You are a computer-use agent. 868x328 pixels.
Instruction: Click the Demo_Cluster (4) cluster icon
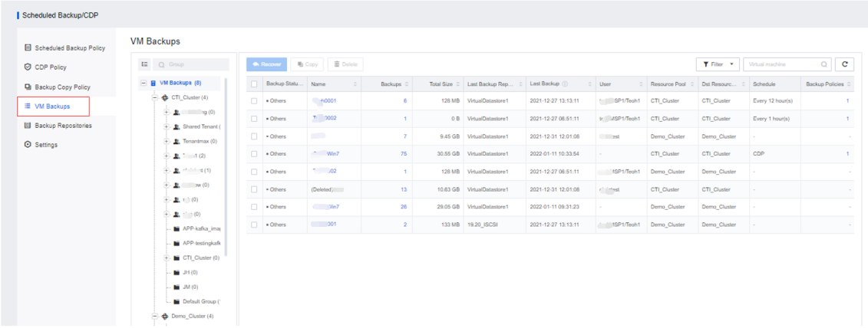164,317
